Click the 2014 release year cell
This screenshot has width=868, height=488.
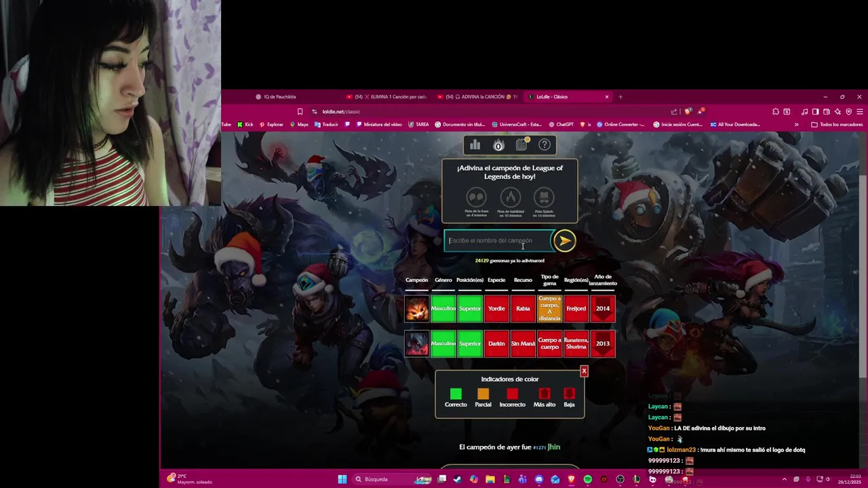tap(603, 308)
